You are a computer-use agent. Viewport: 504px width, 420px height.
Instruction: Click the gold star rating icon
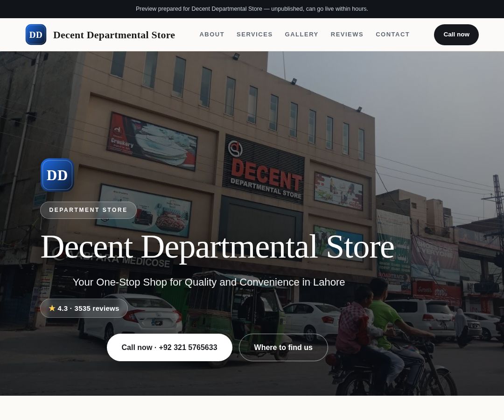(52, 308)
